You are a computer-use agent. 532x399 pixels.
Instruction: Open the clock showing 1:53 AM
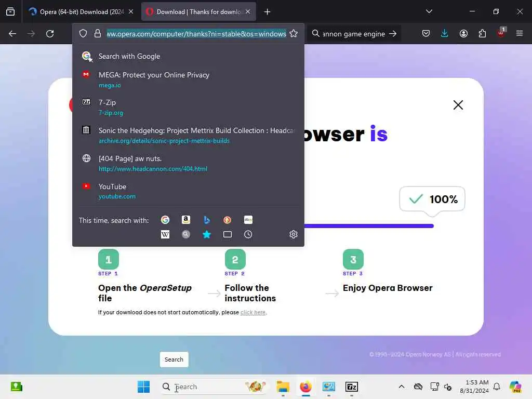(x=474, y=387)
